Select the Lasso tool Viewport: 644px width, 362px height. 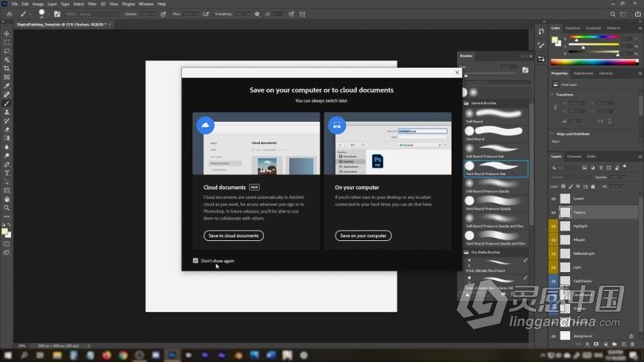tap(6, 51)
